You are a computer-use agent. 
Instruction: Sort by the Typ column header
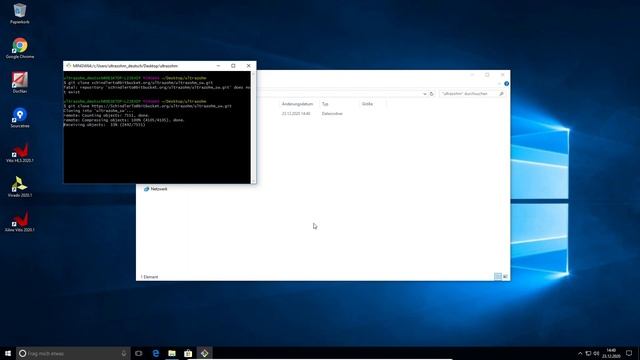tap(325, 104)
